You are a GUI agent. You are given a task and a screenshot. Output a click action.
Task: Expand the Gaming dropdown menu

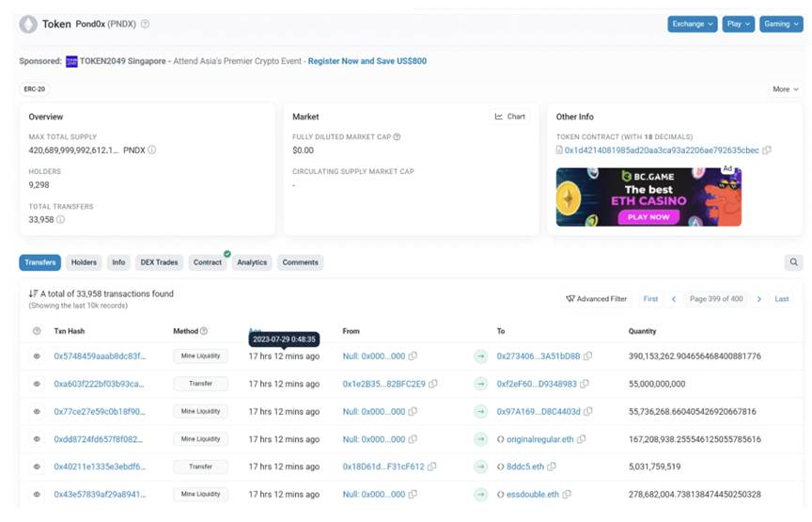(781, 24)
